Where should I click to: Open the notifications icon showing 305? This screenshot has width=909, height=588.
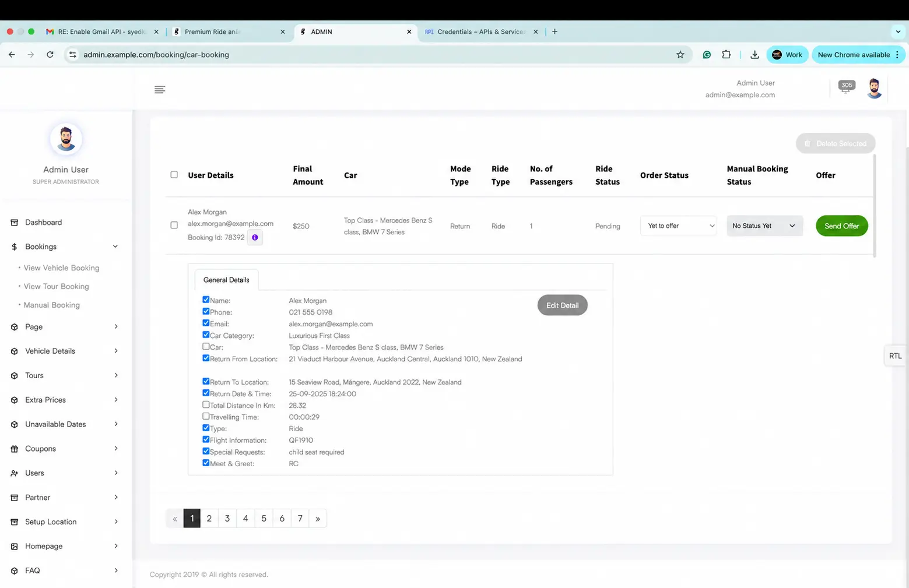click(x=846, y=86)
